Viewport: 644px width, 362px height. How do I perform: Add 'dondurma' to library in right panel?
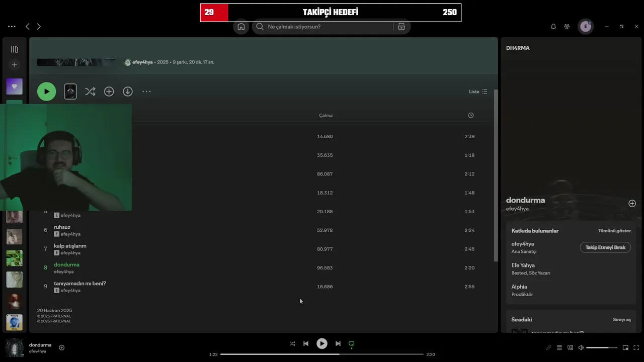(x=632, y=204)
